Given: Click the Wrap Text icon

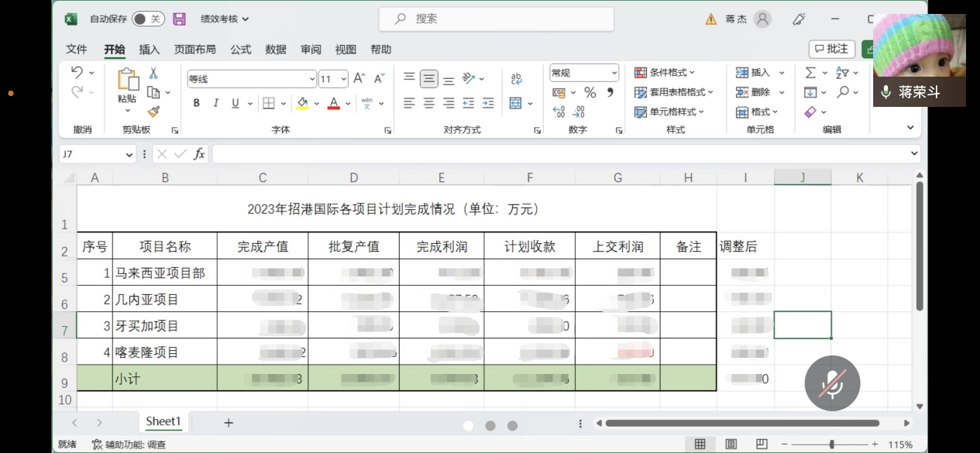Looking at the screenshot, I should click(x=516, y=79).
